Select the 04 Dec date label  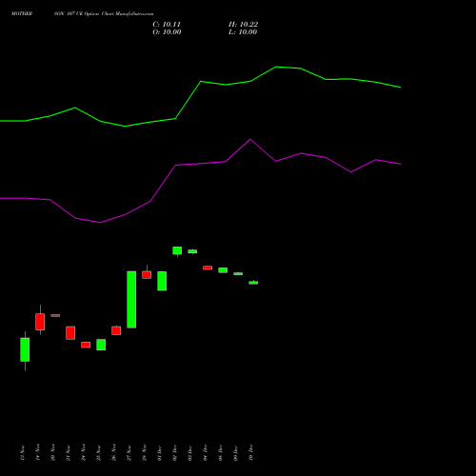click(x=206, y=452)
